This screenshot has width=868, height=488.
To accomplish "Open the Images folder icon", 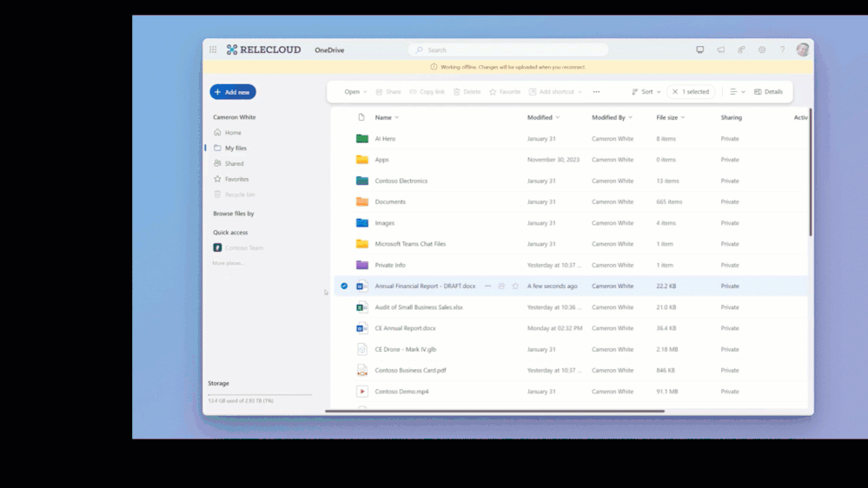I will [362, 222].
